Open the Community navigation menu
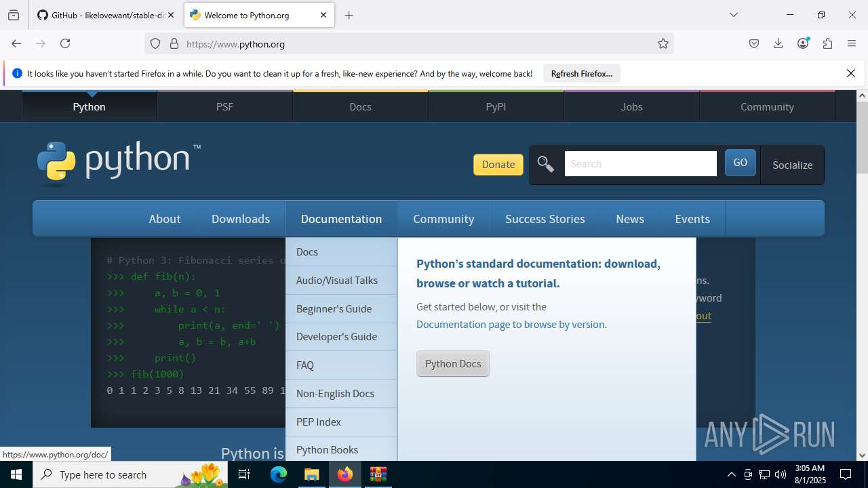Viewport: 868px width, 488px height. 443,219
